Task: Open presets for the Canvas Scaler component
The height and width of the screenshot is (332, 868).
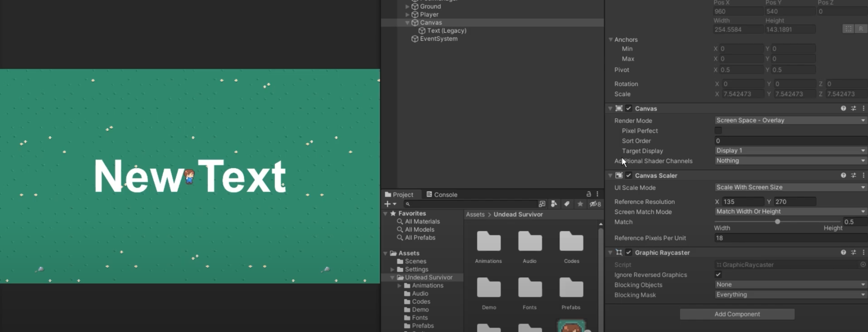Action: (853, 175)
